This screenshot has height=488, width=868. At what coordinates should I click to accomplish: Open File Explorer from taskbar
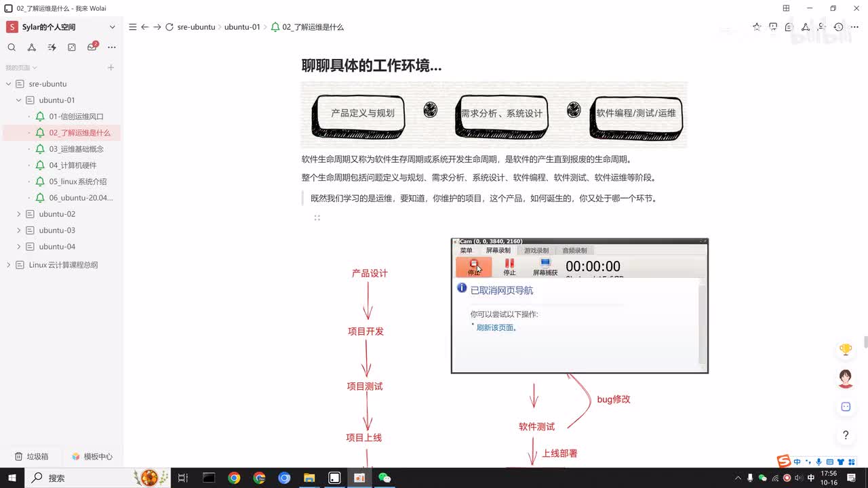(x=309, y=478)
